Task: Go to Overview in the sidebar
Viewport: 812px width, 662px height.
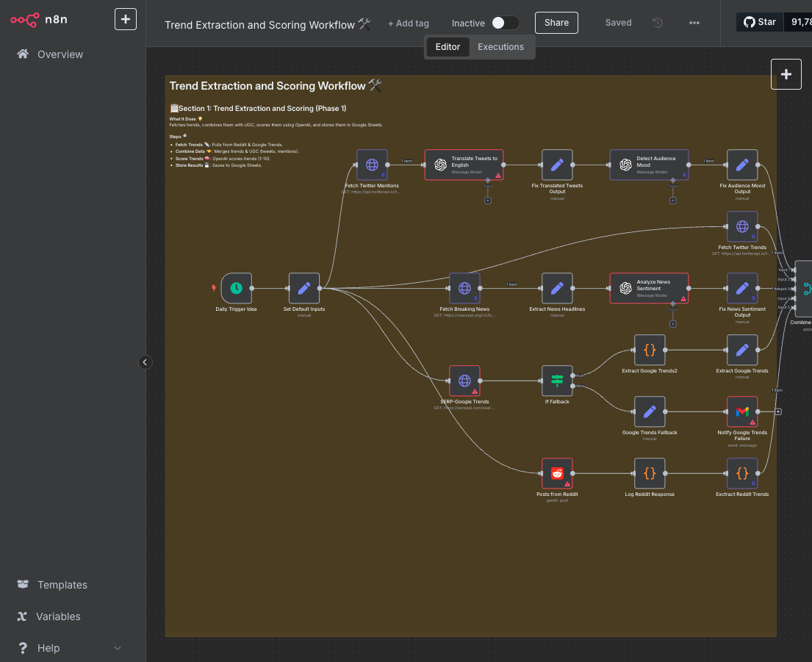Action: click(x=73, y=54)
